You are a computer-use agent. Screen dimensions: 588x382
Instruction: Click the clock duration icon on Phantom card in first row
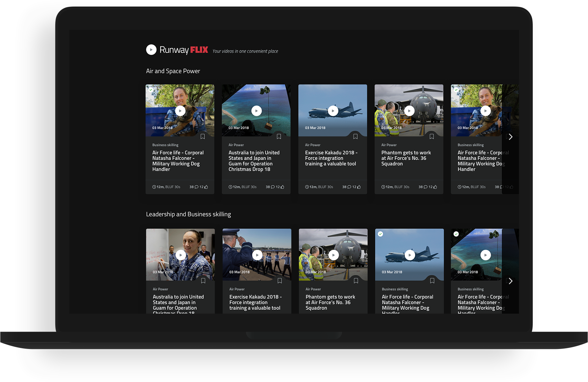(383, 187)
